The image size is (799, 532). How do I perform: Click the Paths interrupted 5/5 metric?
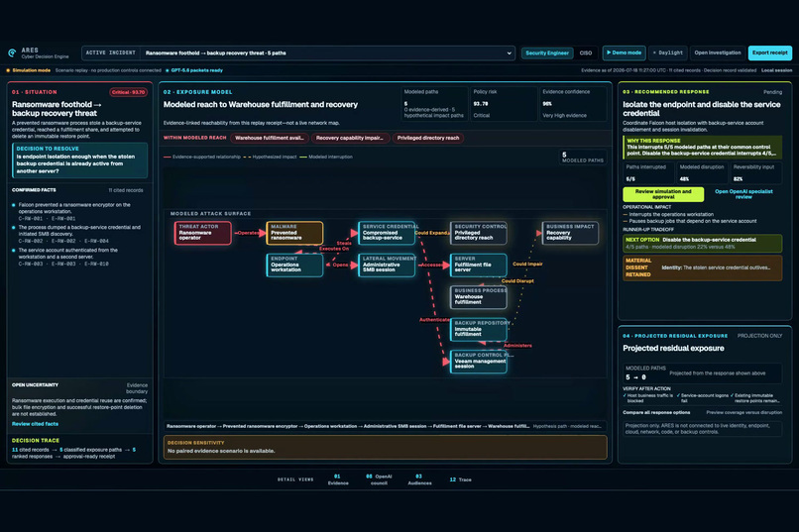[648, 173]
